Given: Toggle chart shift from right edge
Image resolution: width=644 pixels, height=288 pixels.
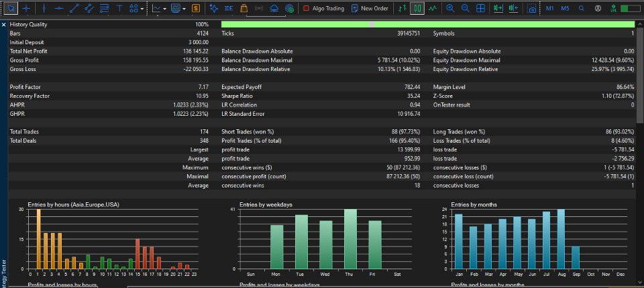Looking at the screenshot, I should 513,8.
